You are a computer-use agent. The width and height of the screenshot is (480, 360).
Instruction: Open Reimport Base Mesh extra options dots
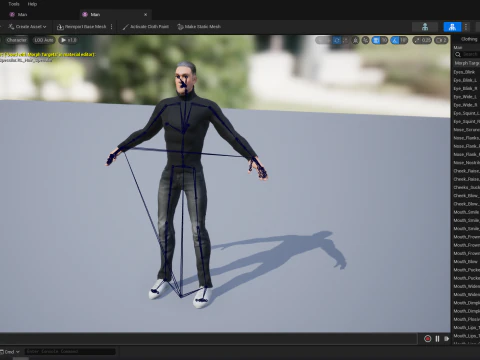pos(112,27)
